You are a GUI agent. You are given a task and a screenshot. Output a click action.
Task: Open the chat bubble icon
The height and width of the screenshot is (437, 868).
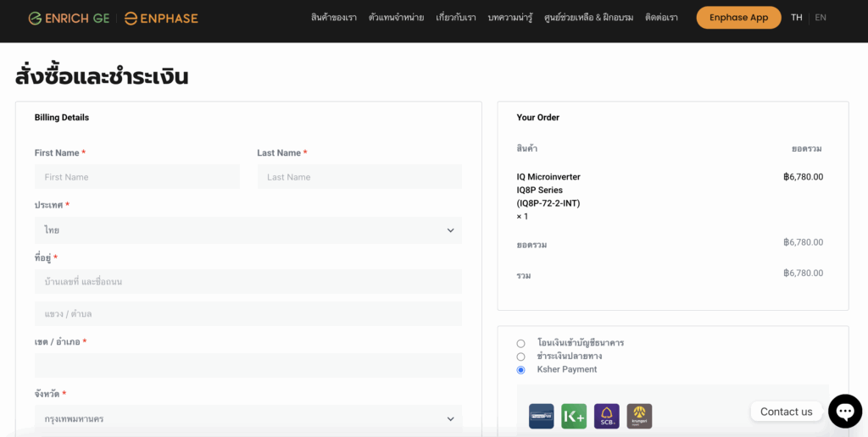(x=844, y=411)
